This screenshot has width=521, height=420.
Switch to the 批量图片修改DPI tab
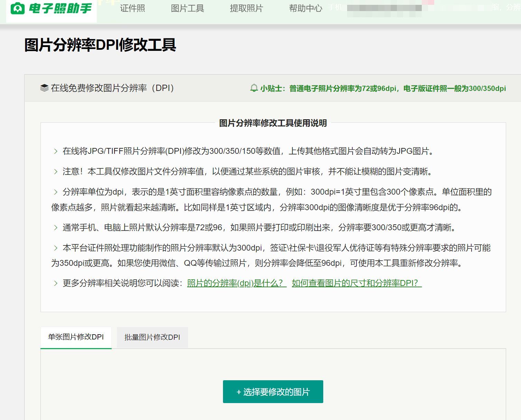[x=152, y=337]
